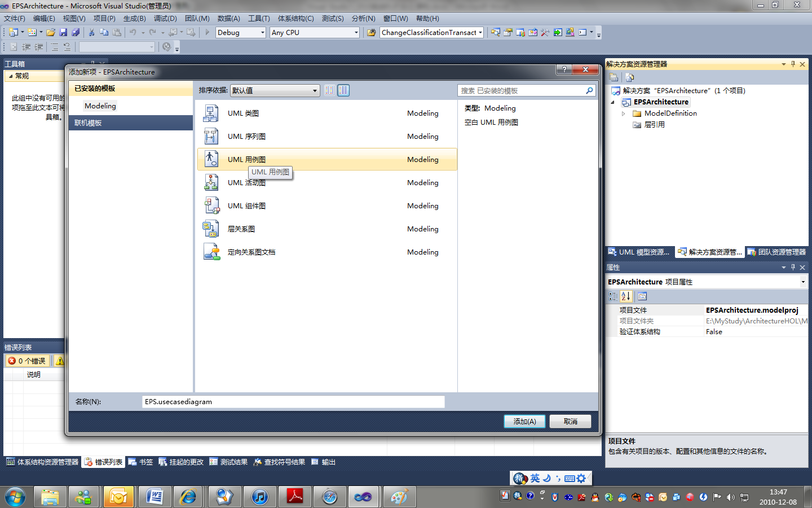Switch to 查找符号结果 tab
Screen dimensions: 812x508
279,462
